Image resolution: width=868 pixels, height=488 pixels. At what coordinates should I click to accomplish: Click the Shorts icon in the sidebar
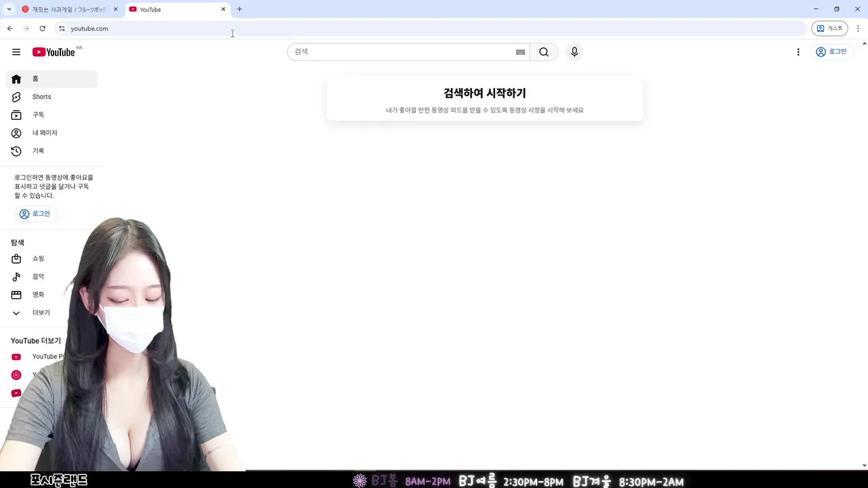point(16,97)
